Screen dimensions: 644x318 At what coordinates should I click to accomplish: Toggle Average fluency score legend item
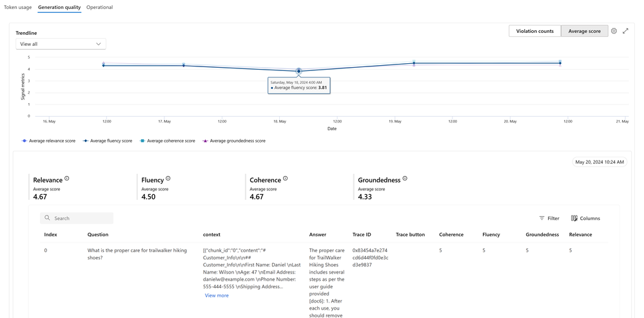(x=107, y=141)
